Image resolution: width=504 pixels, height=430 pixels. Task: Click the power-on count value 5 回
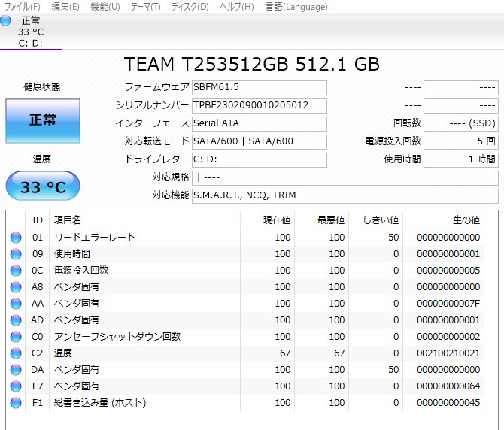tap(461, 141)
